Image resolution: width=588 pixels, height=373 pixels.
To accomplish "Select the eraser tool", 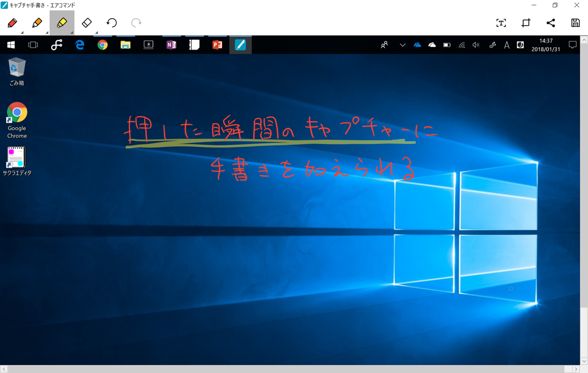I will pos(87,23).
